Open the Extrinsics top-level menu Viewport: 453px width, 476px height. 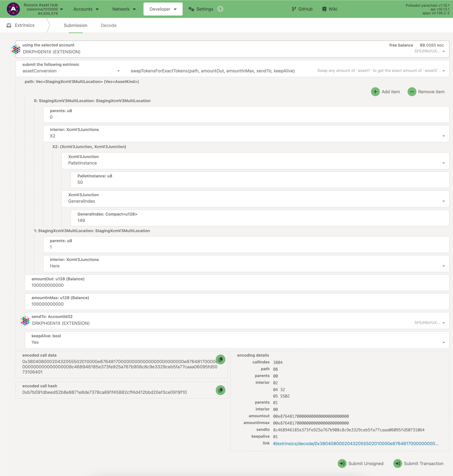click(x=24, y=25)
